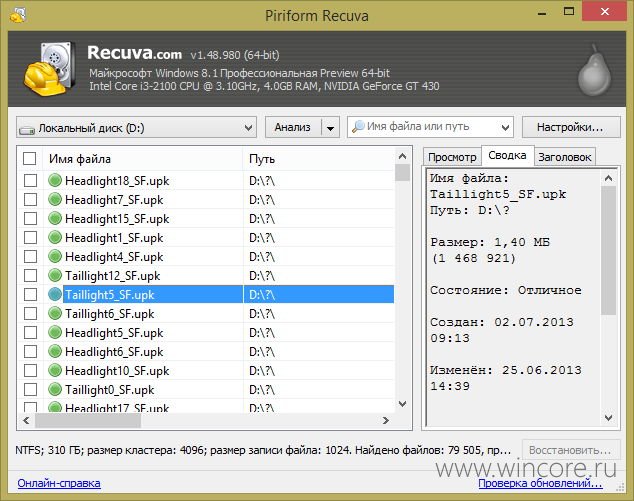Check the box for Headlight5_SF.upk
The width and height of the screenshot is (634, 501).
pos(30,332)
